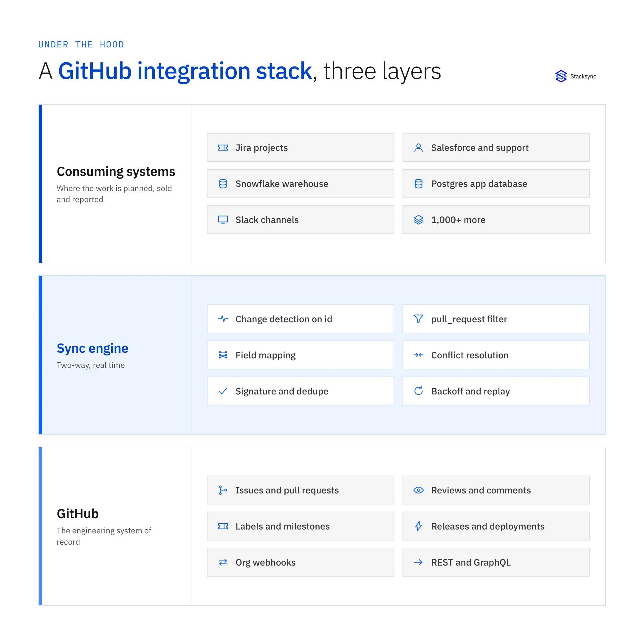Image resolution: width=644 pixels, height=644 pixels.
Task: Click the person icon beside Salesforce and support
Action: 419,148
